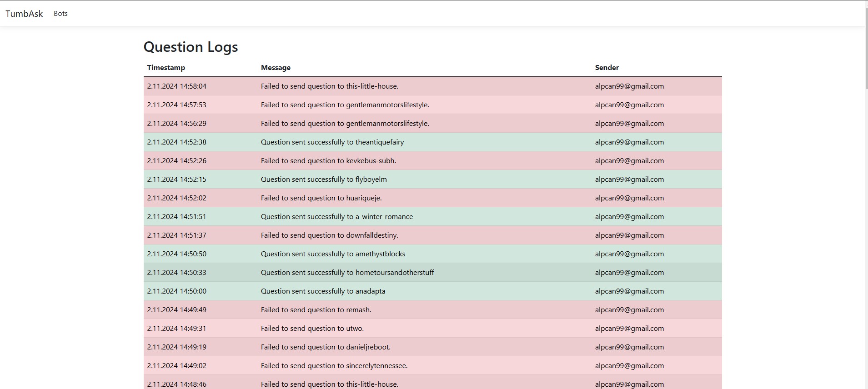This screenshot has width=868, height=389.
Task: Select sender email in the amethystblocks row
Action: click(x=629, y=254)
